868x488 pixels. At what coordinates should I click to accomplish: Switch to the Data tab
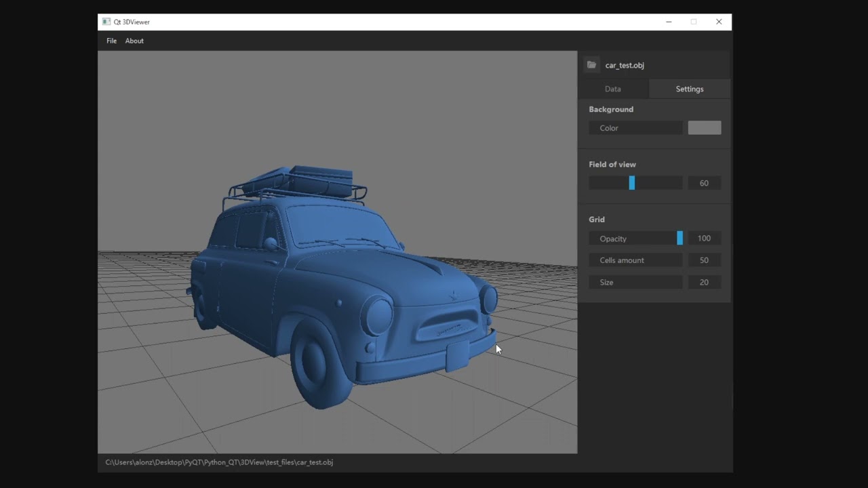(613, 89)
